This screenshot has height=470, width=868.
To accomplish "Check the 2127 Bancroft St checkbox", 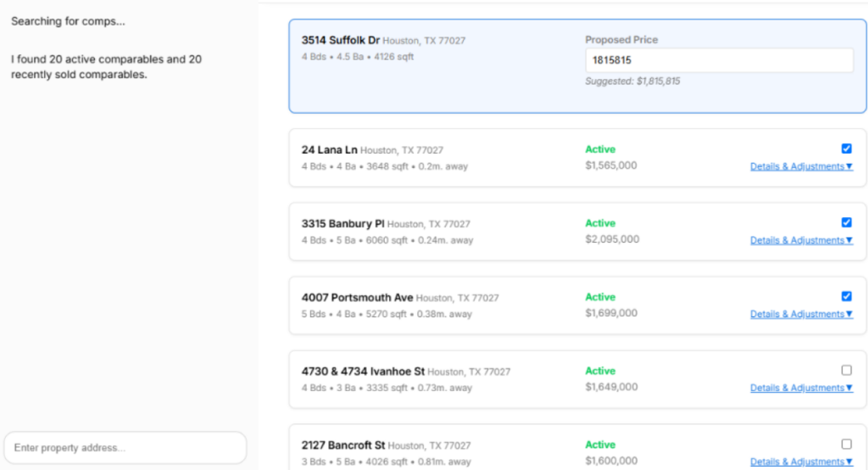I will pos(846,444).
